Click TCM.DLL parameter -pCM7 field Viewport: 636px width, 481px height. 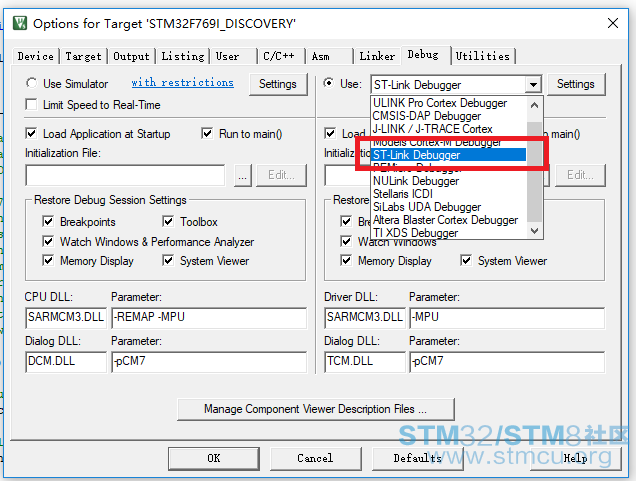coord(507,361)
